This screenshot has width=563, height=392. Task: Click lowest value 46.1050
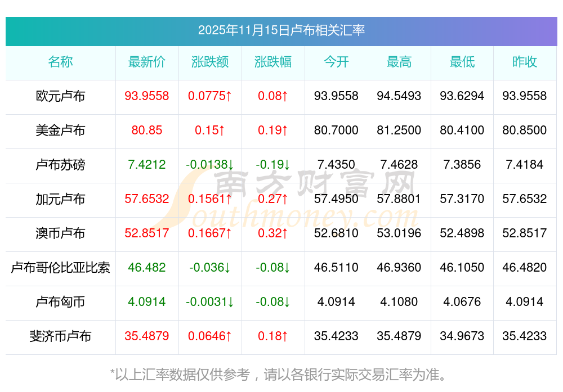tap(462, 268)
